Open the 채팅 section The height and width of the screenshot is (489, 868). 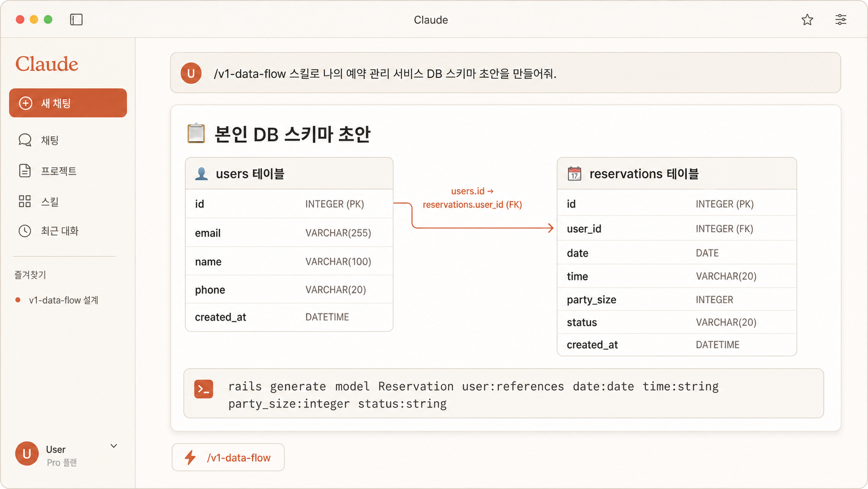[50, 140]
